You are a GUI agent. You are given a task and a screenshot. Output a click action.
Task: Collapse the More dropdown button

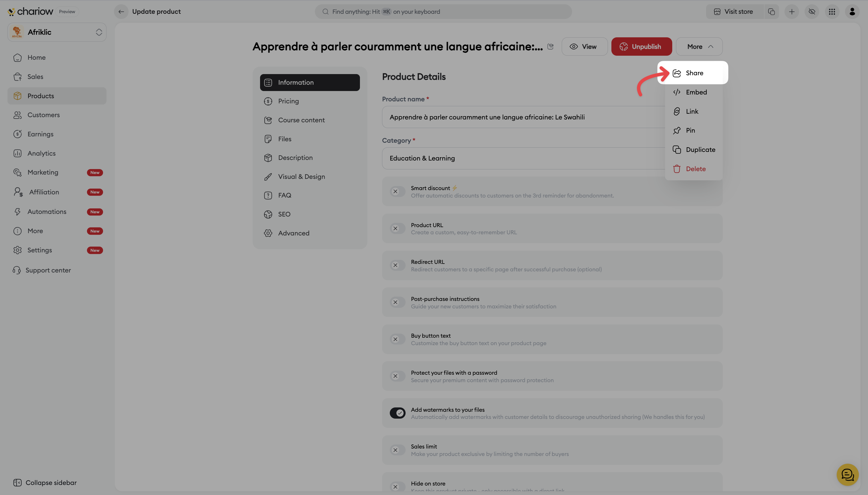pos(699,47)
